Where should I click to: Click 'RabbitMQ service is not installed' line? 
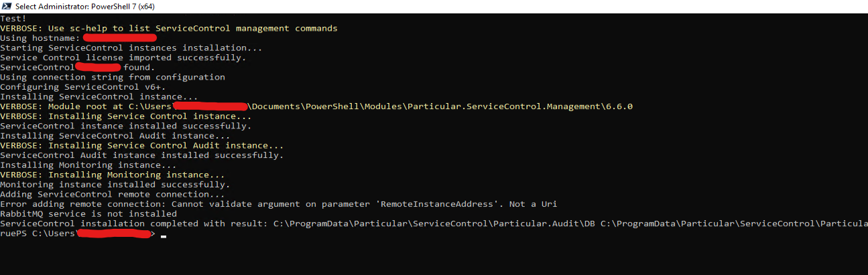[x=88, y=214]
